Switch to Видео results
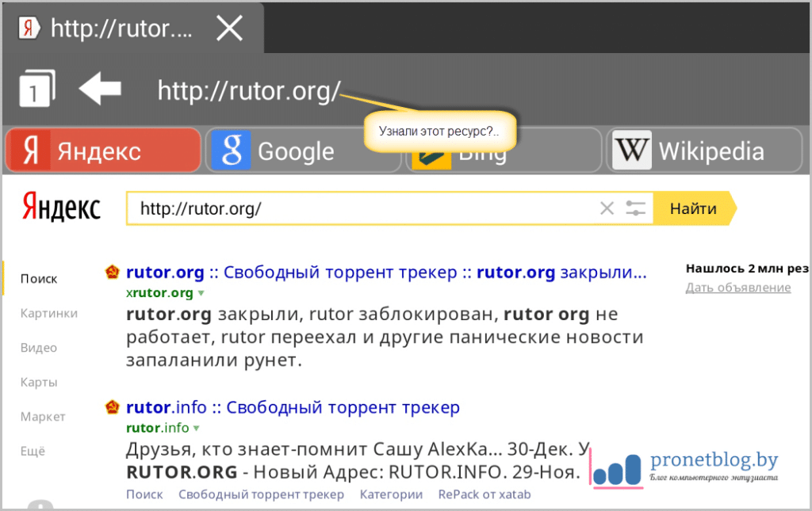The height and width of the screenshot is (511, 812). coord(39,348)
